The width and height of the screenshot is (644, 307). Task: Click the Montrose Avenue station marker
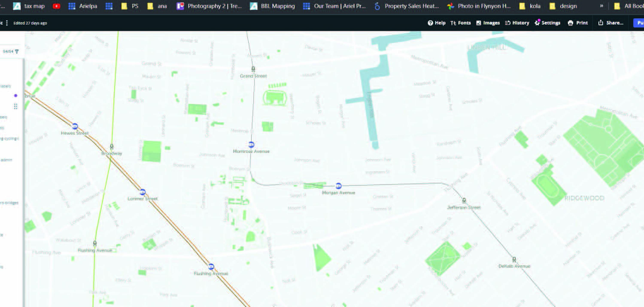tap(251, 145)
